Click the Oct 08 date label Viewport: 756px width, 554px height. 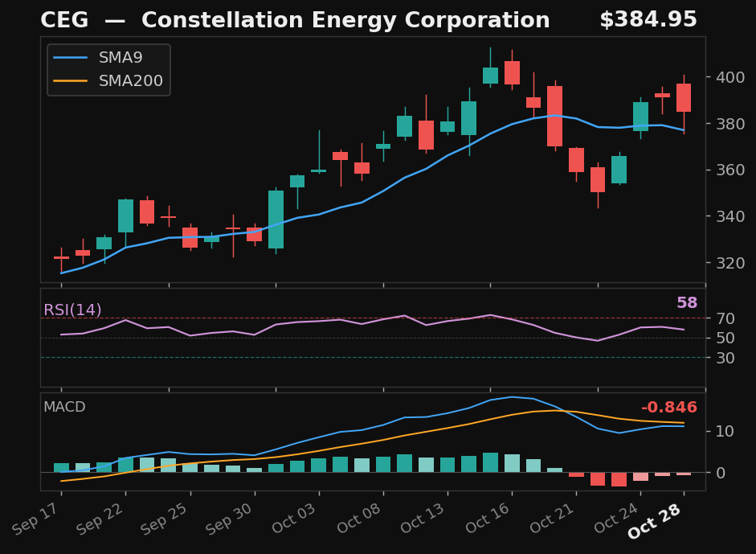pyautogui.click(x=358, y=519)
